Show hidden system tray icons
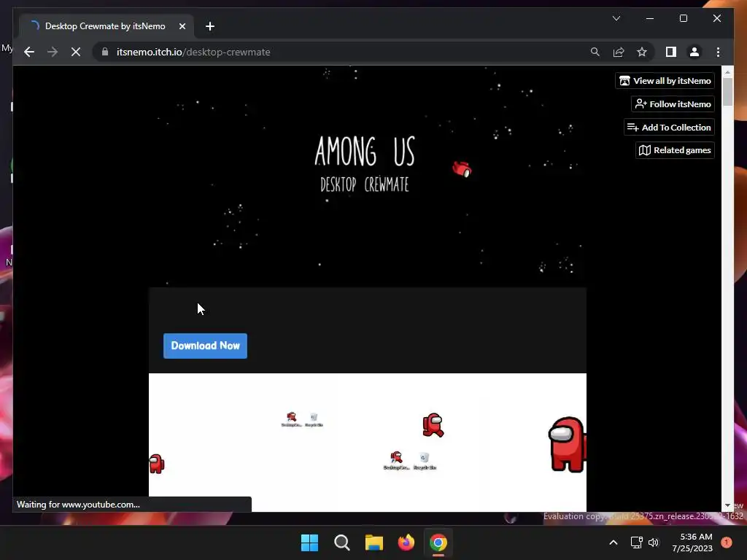Viewport: 747px width, 560px height. click(613, 542)
